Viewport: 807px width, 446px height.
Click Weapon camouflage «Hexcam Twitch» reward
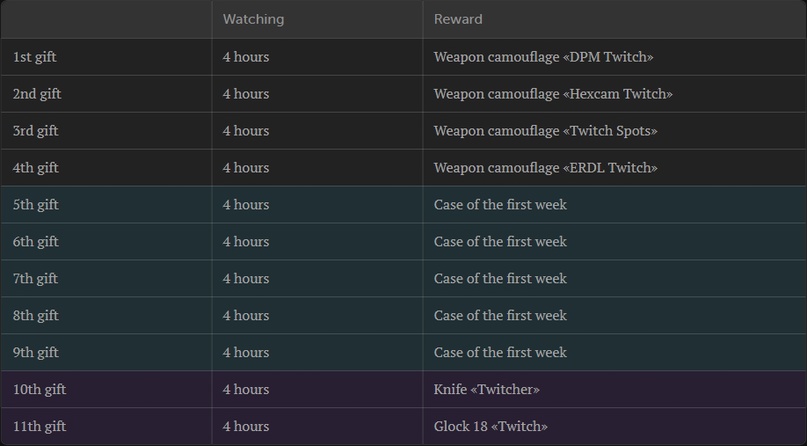point(553,94)
